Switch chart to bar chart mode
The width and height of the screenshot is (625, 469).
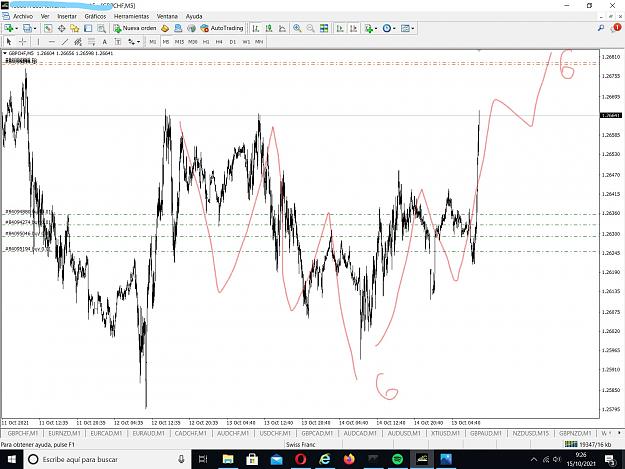click(x=256, y=28)
